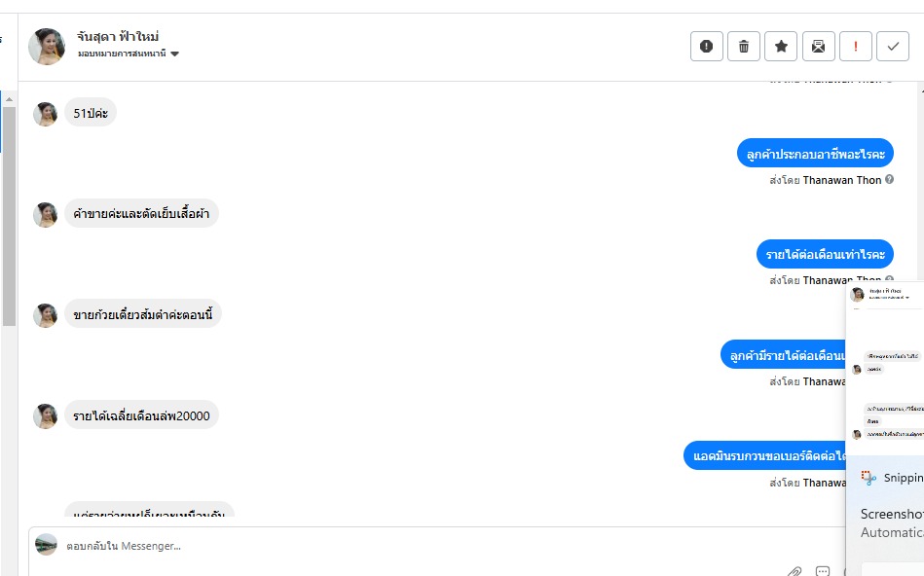Open จันสุดา ฟ้าใหม่ profile picture in header

47,46
